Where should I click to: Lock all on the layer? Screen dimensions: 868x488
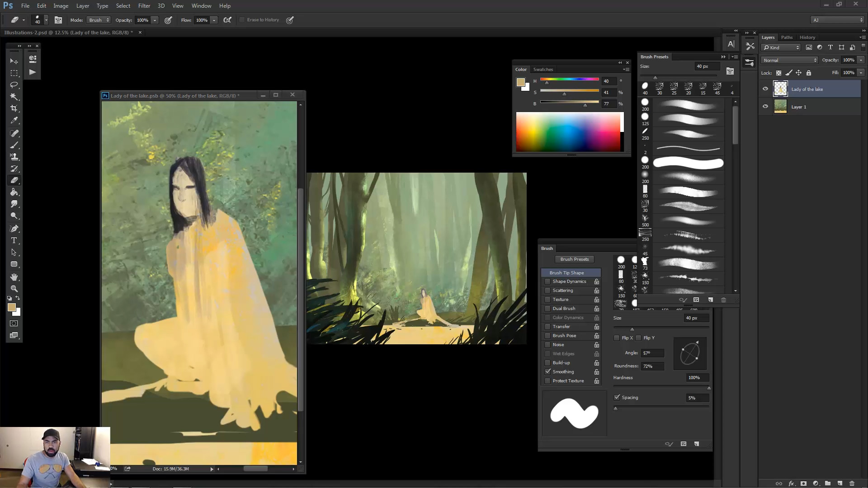pos(809,73)
